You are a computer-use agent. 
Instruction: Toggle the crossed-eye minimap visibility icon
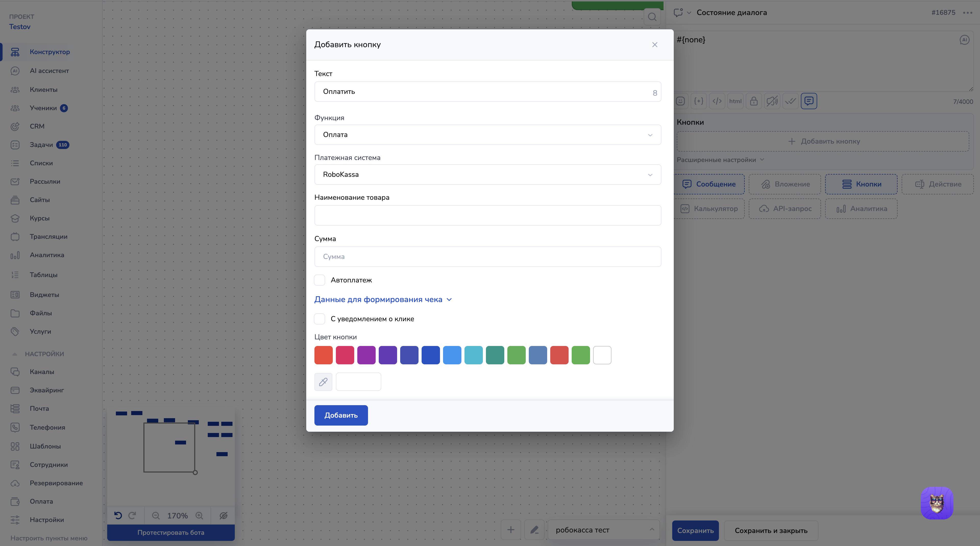tap(223, 516)
